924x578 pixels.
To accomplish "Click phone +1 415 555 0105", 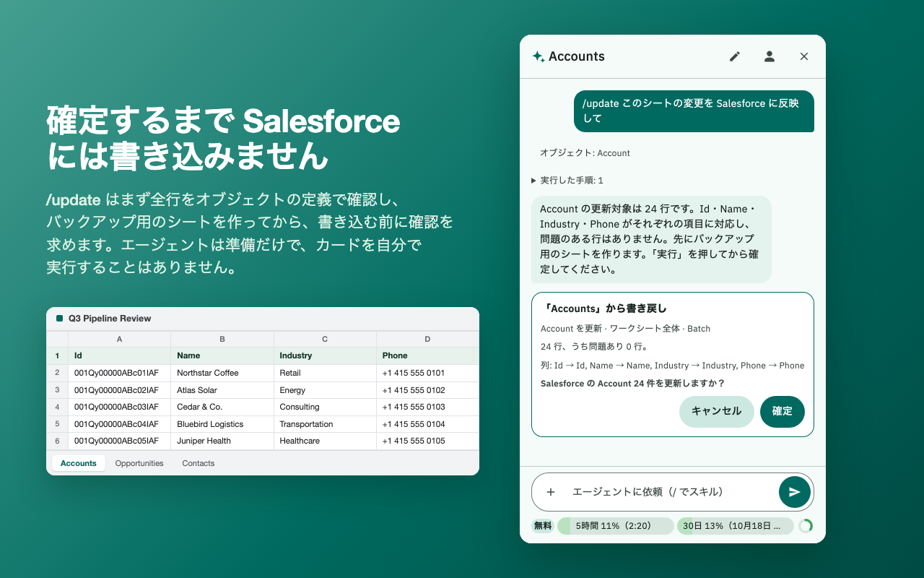I will [x=427, y=441].
